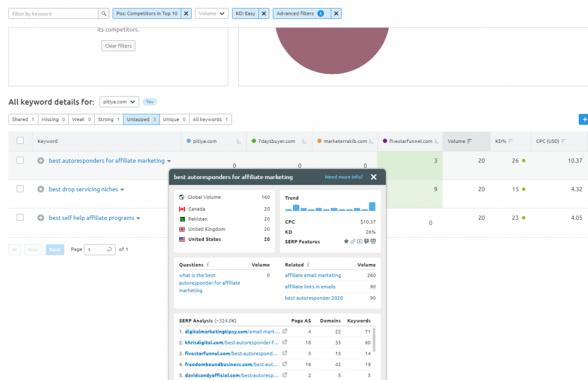588x380 pixels.
Task: Open best self help affiliate programs keyword link
Action: (x=91, y=218)
